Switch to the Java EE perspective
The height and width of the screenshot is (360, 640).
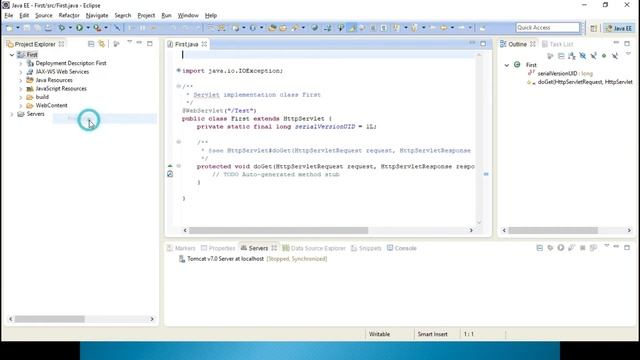click(619, 28)
